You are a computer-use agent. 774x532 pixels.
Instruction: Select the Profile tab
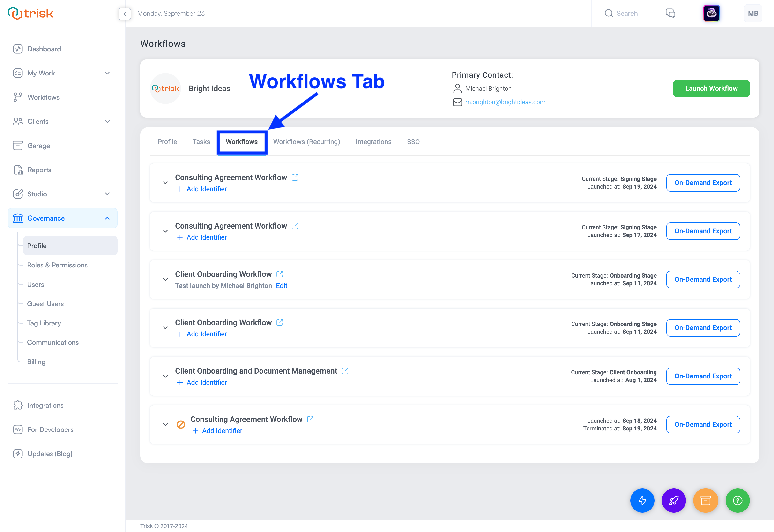167,142
